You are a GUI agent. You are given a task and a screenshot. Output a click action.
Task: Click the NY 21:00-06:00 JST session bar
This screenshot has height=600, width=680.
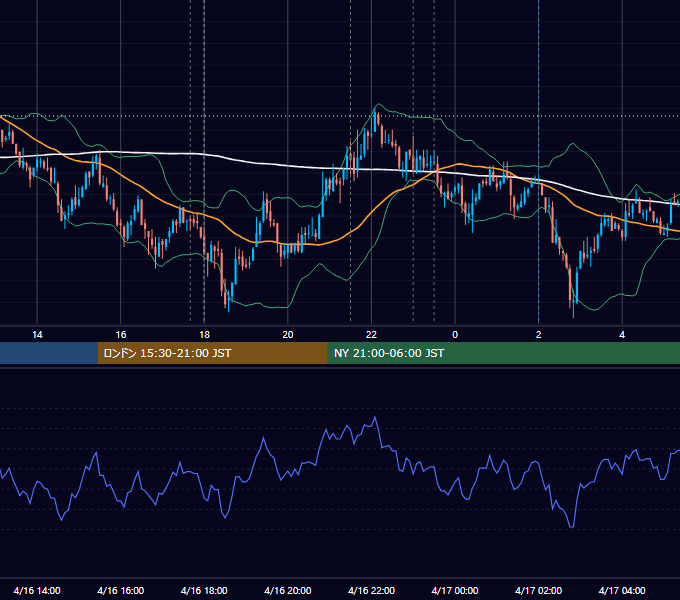(503, 353)
